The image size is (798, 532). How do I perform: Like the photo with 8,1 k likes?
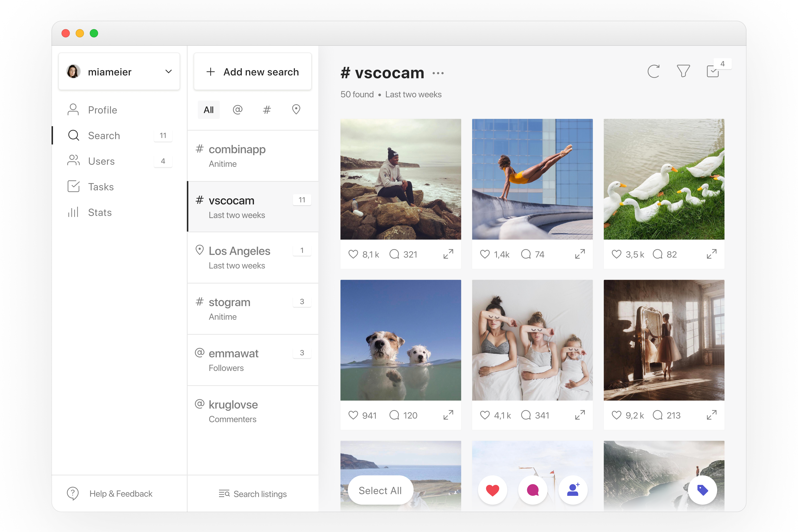coord(353,254)
